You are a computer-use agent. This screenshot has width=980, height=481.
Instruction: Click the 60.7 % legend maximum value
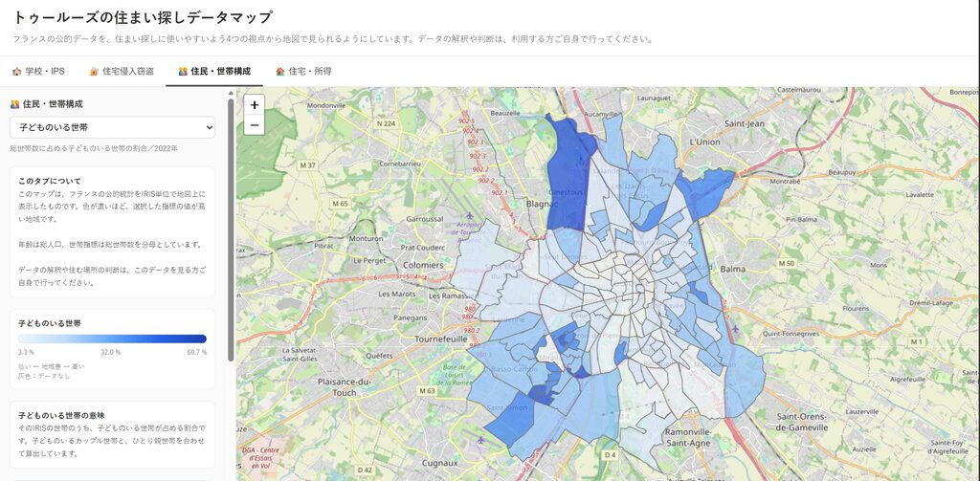(196, 352)
